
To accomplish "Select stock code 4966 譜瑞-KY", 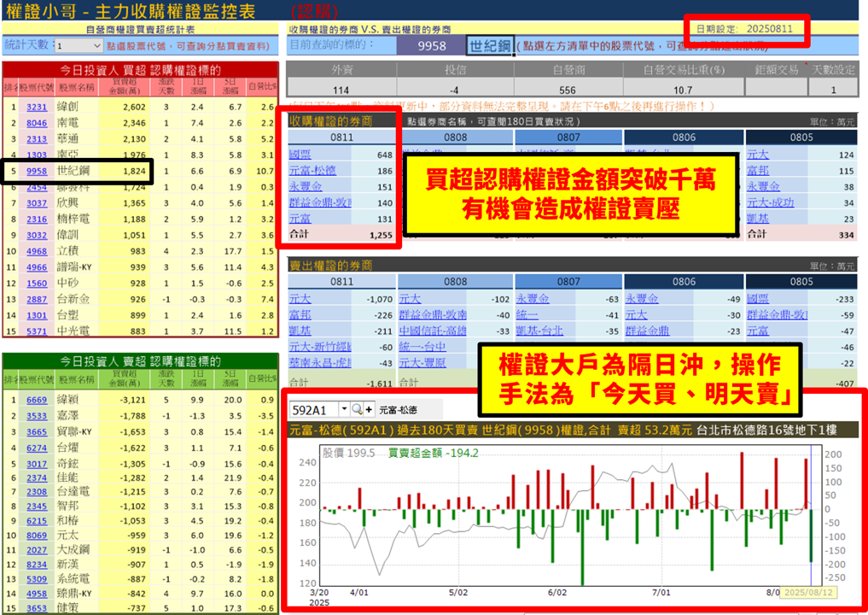I will click(37, 267).
